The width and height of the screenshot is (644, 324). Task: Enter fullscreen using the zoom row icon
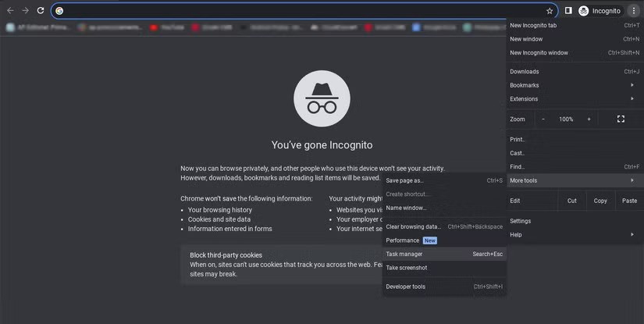(x=621, y=119)
